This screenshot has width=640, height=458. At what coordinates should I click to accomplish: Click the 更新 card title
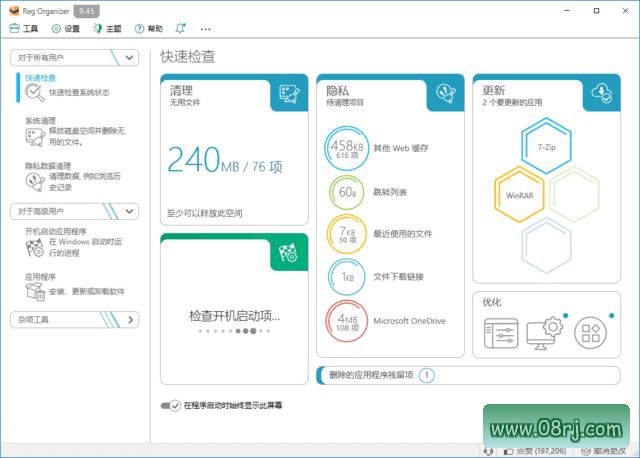pos(493,90)
